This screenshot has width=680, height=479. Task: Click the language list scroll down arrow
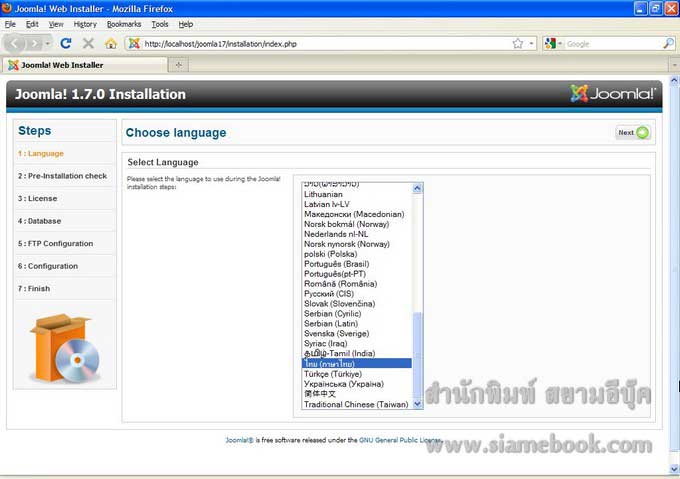coord(417,404)
